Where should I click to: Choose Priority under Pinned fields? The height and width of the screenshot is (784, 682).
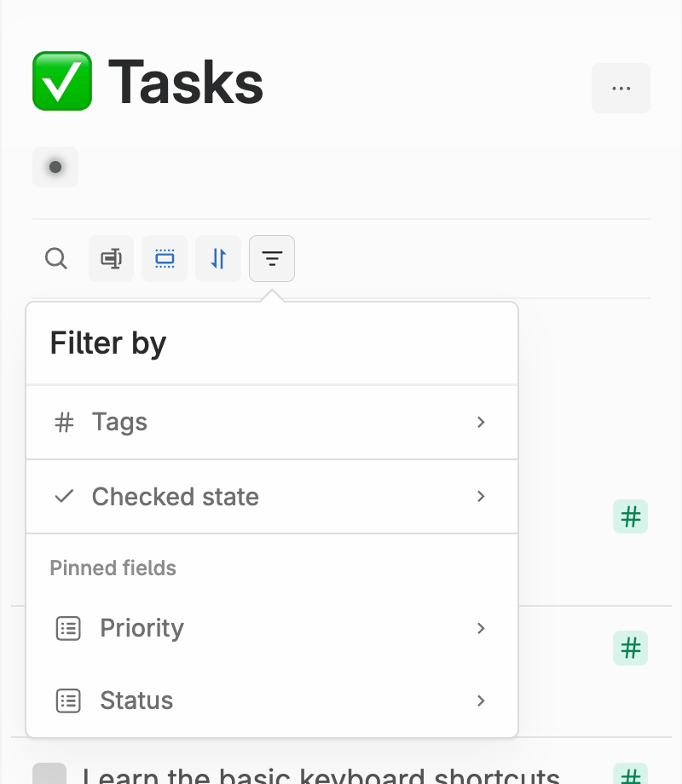click(272, 628)
